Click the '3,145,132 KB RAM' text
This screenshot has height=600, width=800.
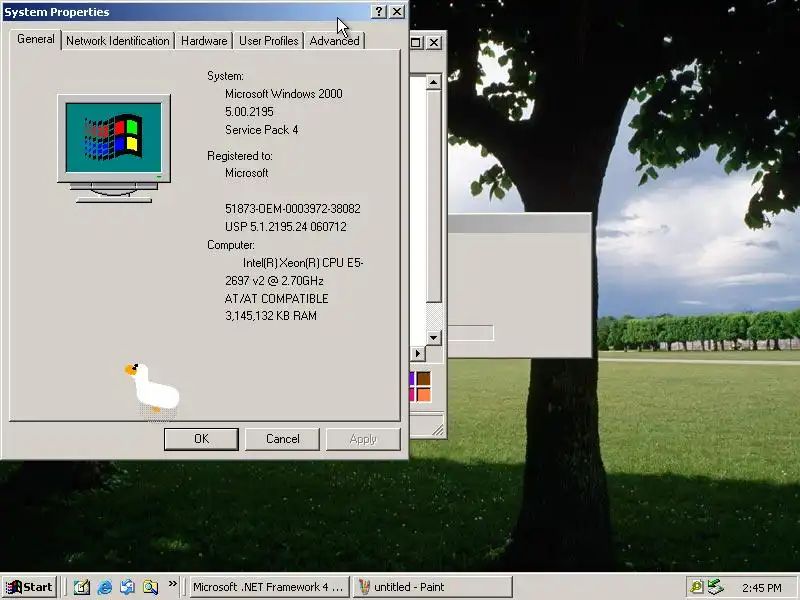click(x=271, y=316)
